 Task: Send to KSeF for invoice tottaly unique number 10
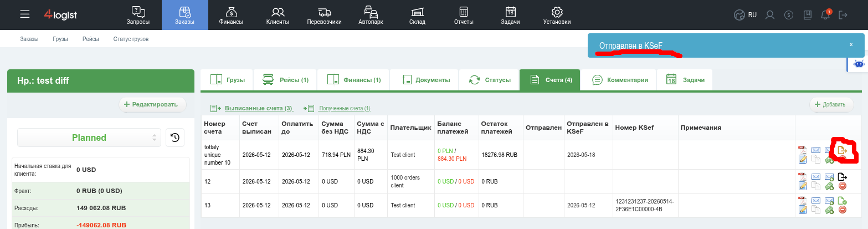[843, 150]
